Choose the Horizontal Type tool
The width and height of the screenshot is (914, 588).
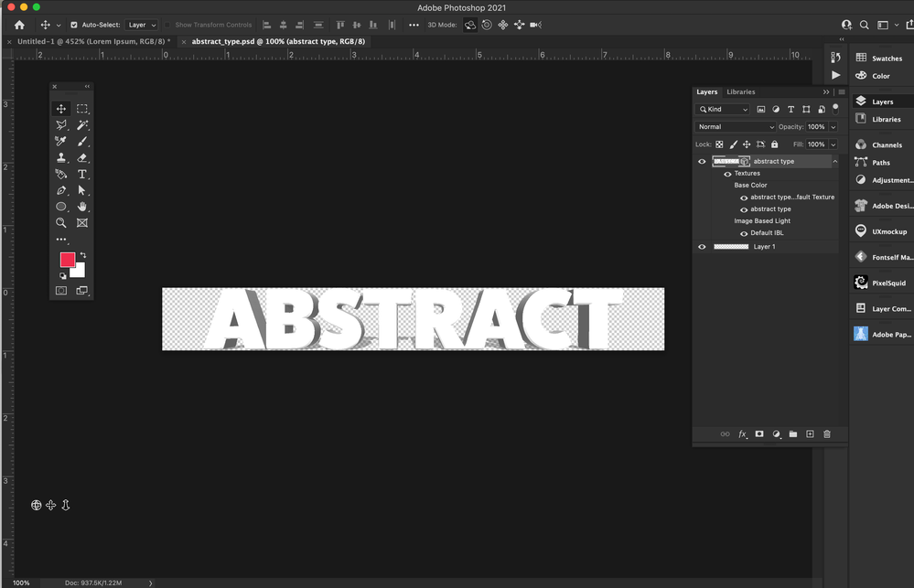82,174
